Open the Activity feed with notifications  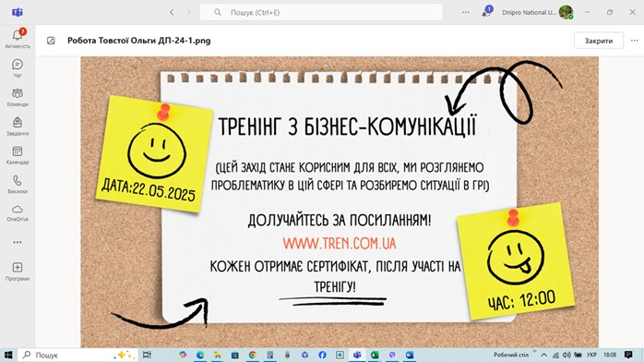[18, 39]
